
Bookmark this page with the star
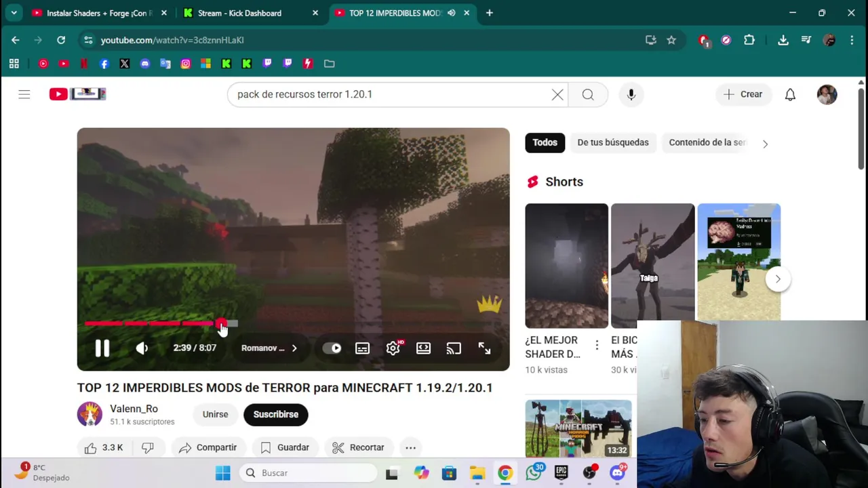tap(671, 40)
